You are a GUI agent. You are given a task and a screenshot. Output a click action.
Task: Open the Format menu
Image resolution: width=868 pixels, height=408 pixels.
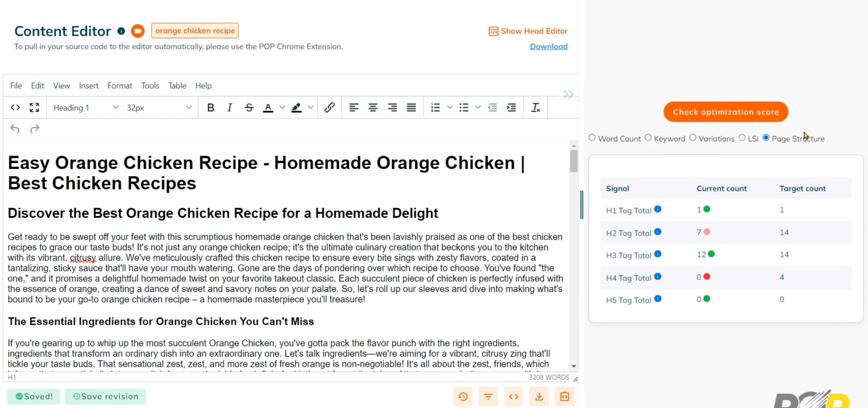tap(120, 86)
